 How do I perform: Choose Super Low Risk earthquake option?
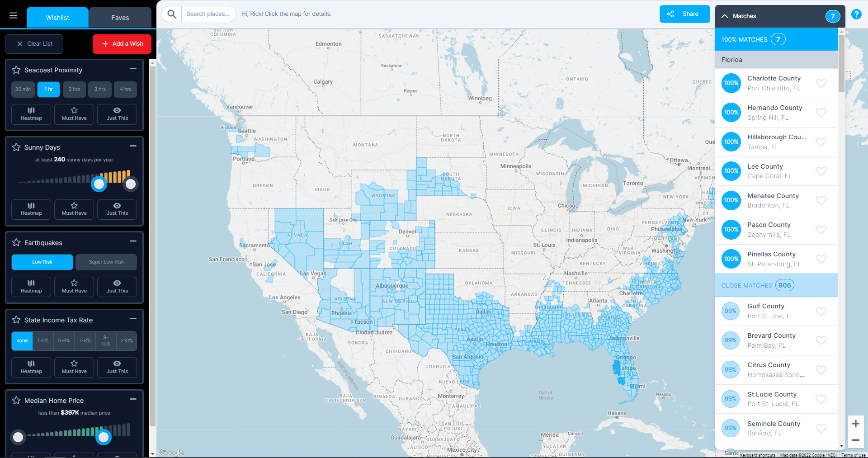pyautogui.click(x=106, y=262)
